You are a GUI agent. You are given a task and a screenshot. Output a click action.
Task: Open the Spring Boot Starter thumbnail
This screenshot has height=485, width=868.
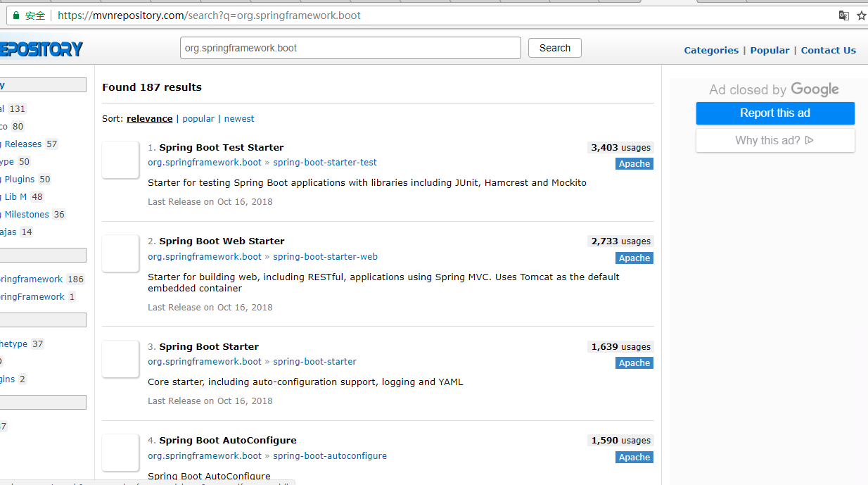pos(120,359)
